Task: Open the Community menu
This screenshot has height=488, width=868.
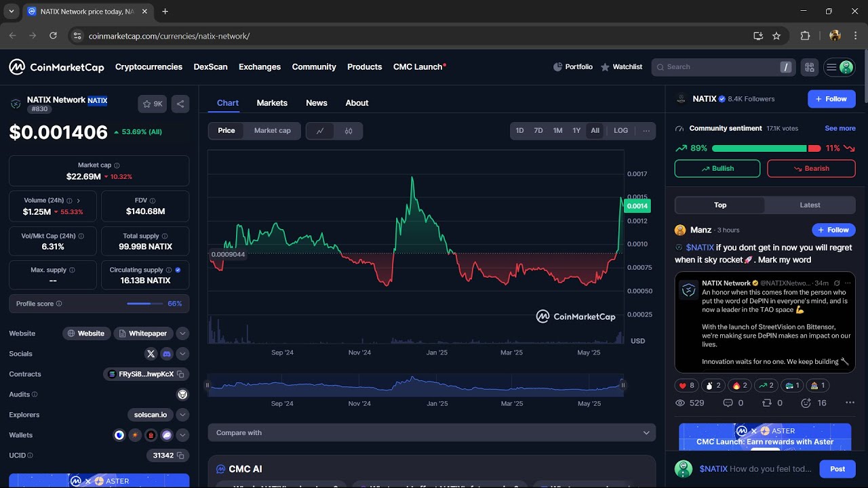Action: [x=314, y=67]
